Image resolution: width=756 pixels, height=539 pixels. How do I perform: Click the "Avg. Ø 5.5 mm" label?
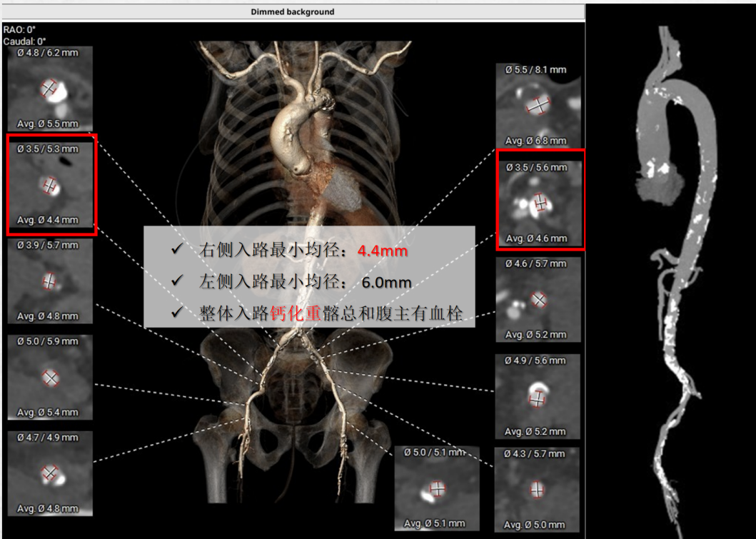48,124
